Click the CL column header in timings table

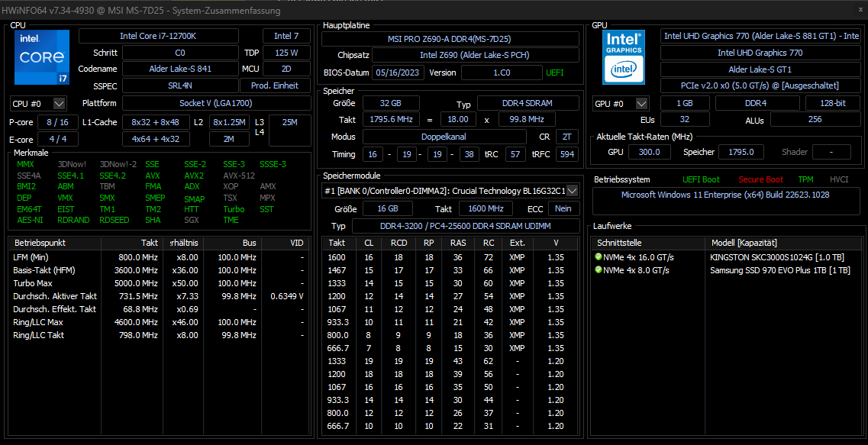pos(369,243)
